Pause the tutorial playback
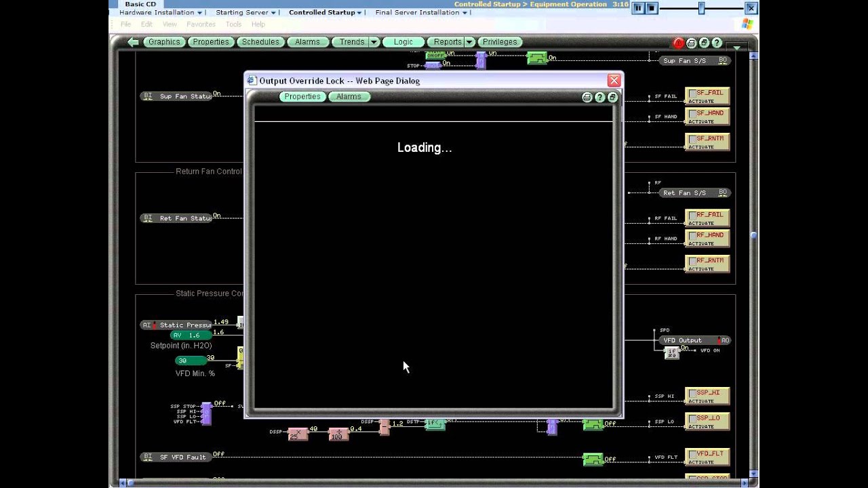Screen dimensions: 868x488 point(638,8)
